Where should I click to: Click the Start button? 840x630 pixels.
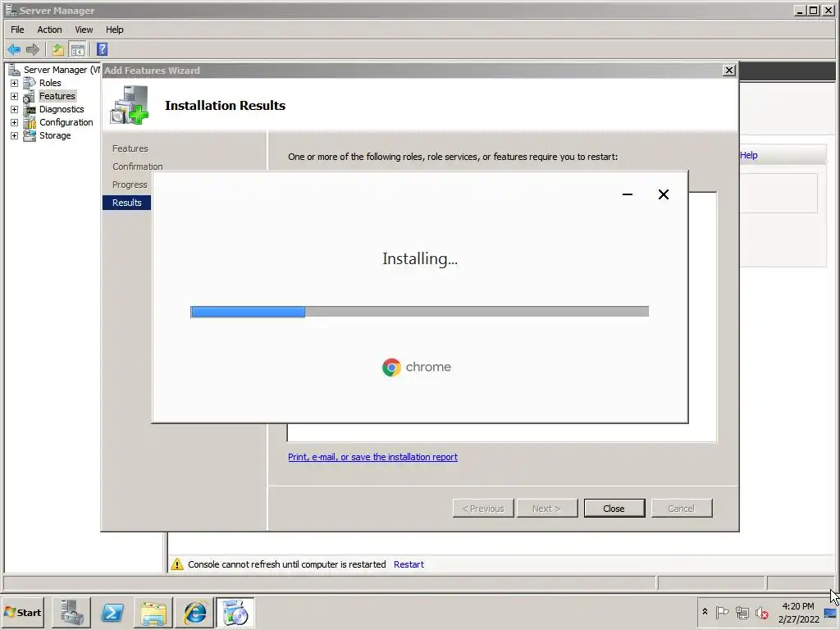tap(23, 612)
